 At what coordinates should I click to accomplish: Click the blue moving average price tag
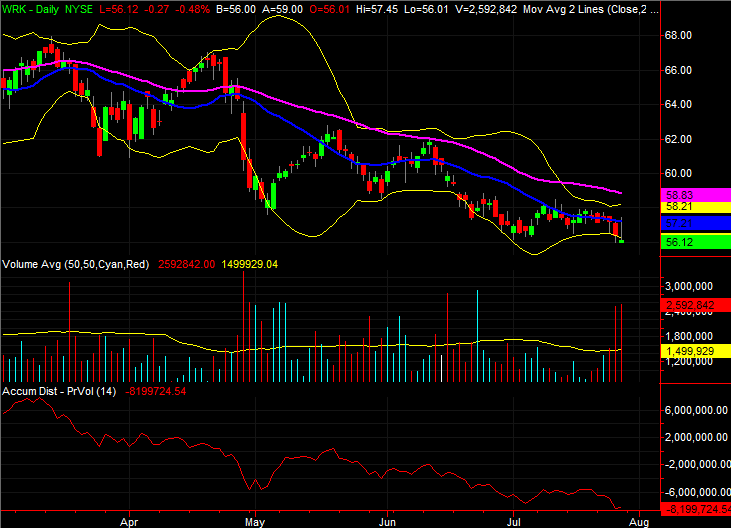696,223
